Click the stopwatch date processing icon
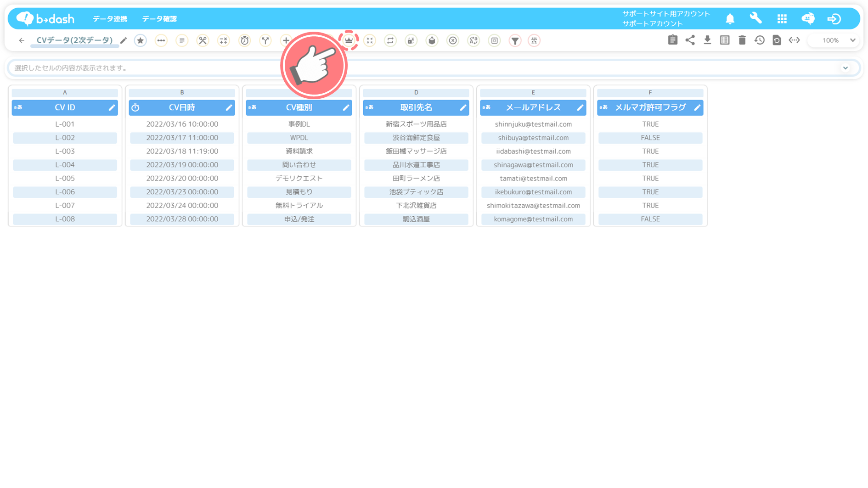The image size is (868, 488). (x=245, y=40)
